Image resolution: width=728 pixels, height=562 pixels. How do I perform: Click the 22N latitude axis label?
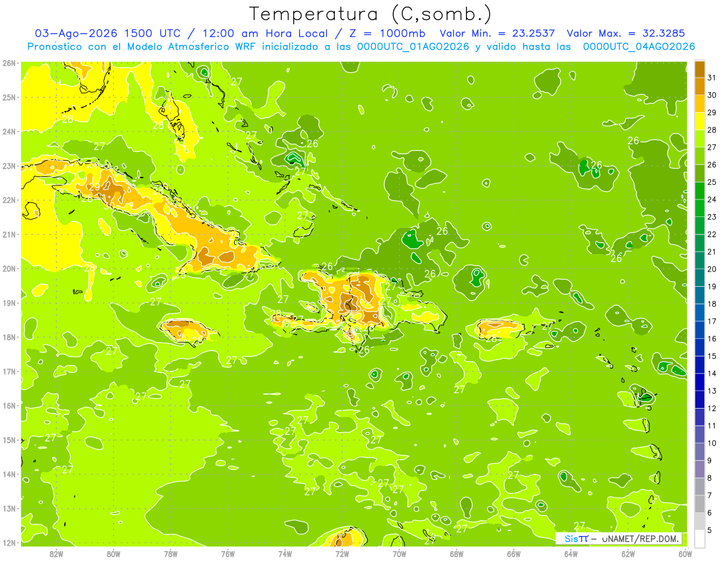[9, 200]
